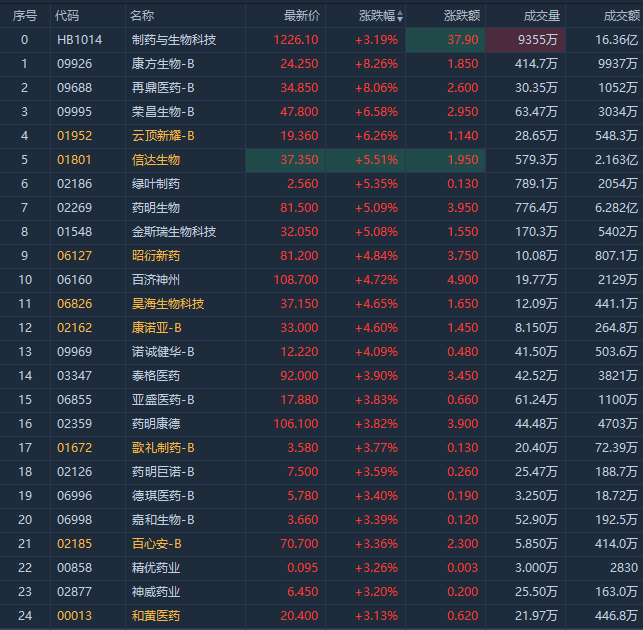
Task: Click stock code 01952
Action: point(75,136)
